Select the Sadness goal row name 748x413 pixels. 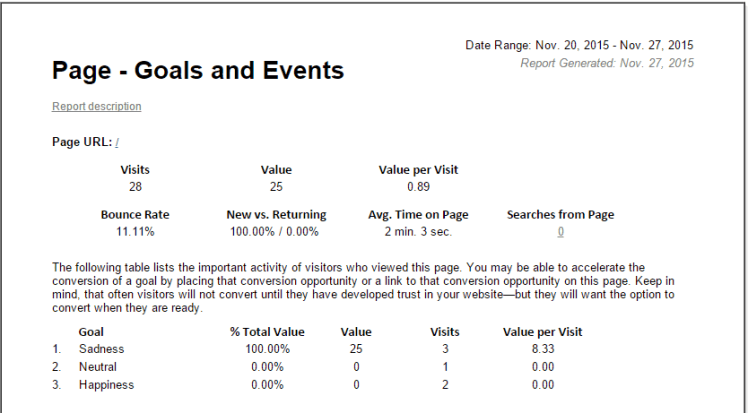[100, 349]
